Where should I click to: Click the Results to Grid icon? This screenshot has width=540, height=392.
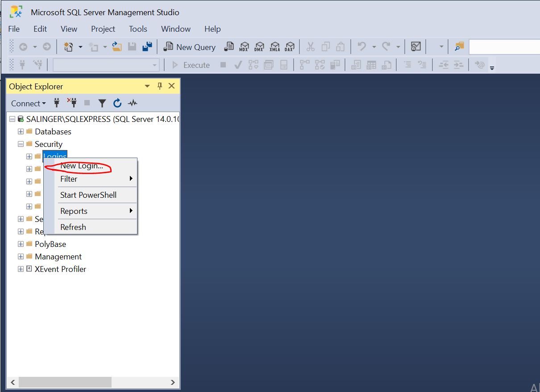tap(371, 65)
